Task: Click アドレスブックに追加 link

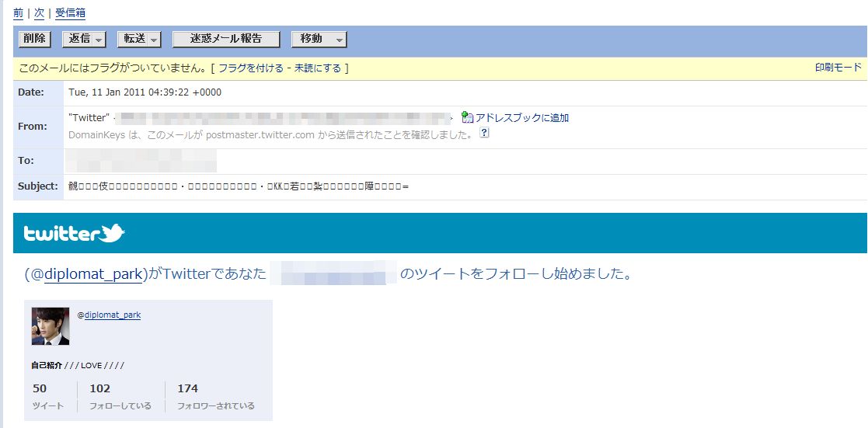Action: click(522, 118)
